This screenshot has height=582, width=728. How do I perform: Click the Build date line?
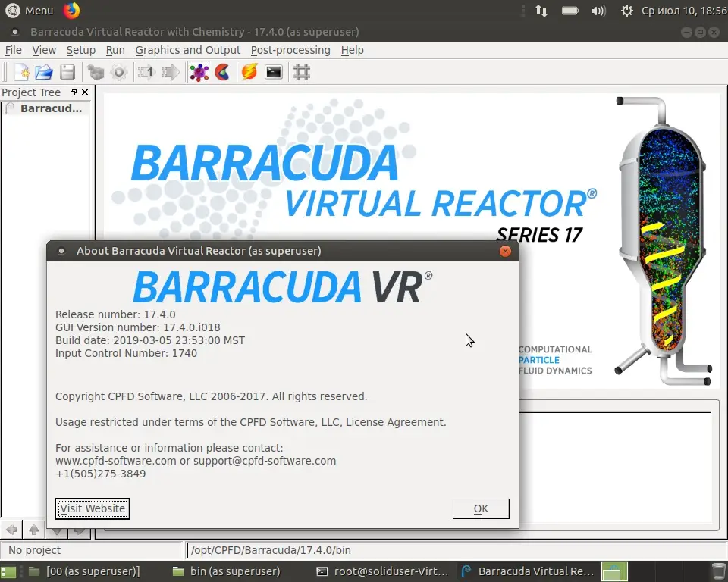(x=150, y=340)
